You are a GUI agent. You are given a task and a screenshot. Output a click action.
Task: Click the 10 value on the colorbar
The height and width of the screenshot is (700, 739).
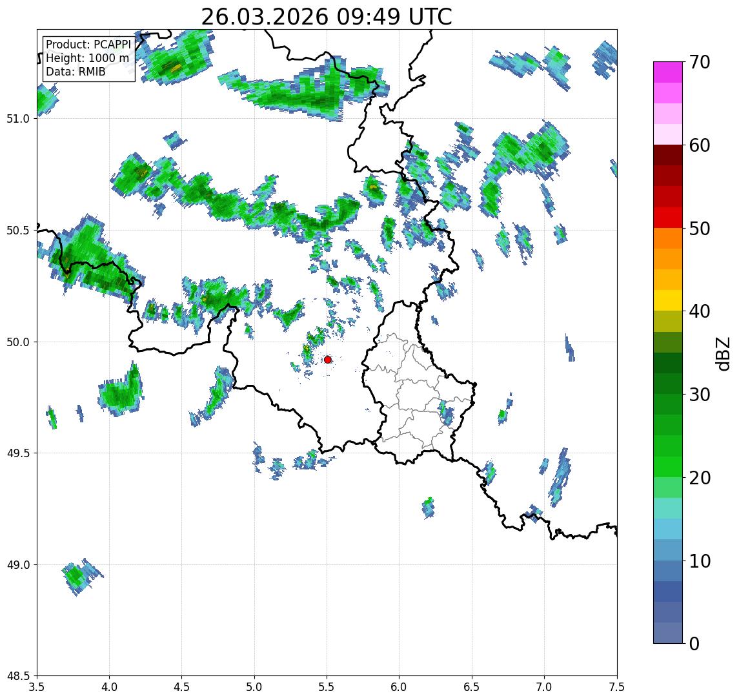click(x=700, y=561)
